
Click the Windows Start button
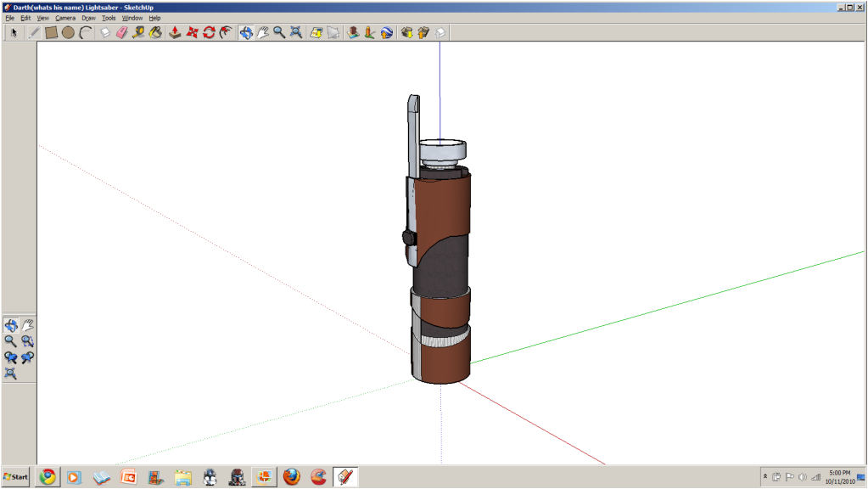click(15, 477)
